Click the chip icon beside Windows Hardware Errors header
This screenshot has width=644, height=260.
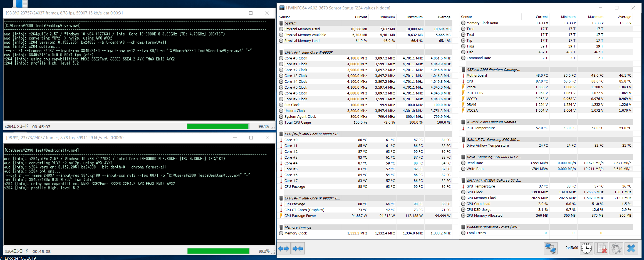coord(463,227)
